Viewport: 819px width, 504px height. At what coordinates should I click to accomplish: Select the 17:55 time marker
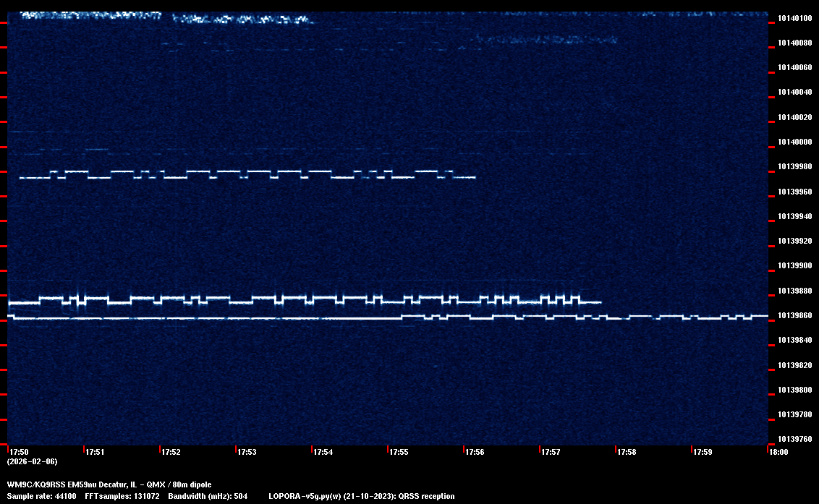399,452
